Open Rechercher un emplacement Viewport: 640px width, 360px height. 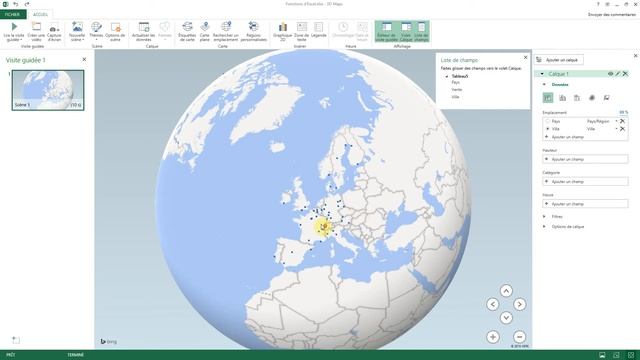pyautogui.click(x=225, y=32)
